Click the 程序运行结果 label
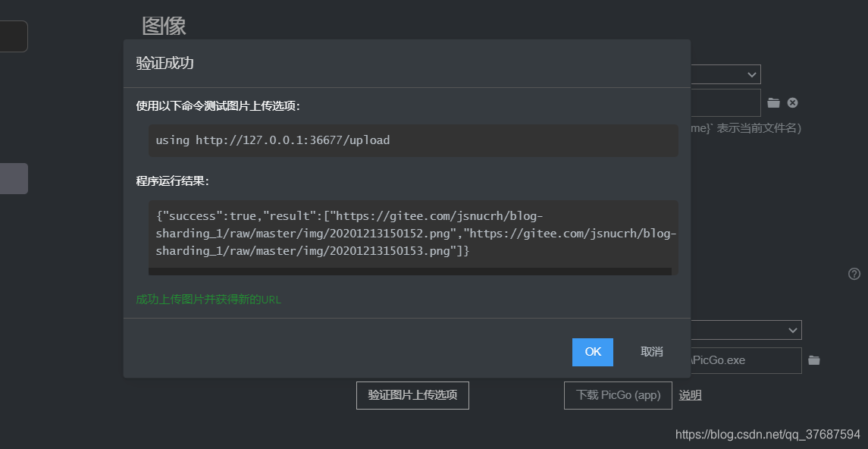Image resolution: width=868 pixels, height=449 pixels. pyautogui.click(x=173, y=181)
